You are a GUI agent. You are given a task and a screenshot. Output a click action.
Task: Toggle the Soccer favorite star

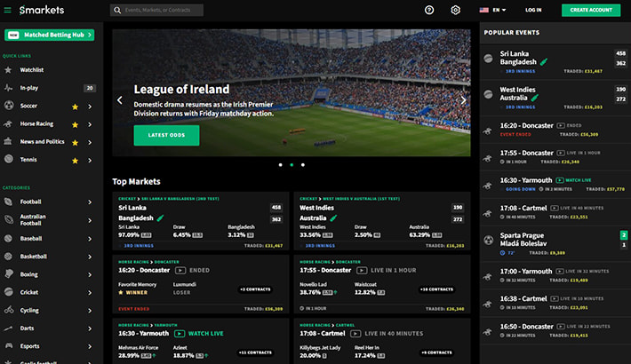point(75,107)
